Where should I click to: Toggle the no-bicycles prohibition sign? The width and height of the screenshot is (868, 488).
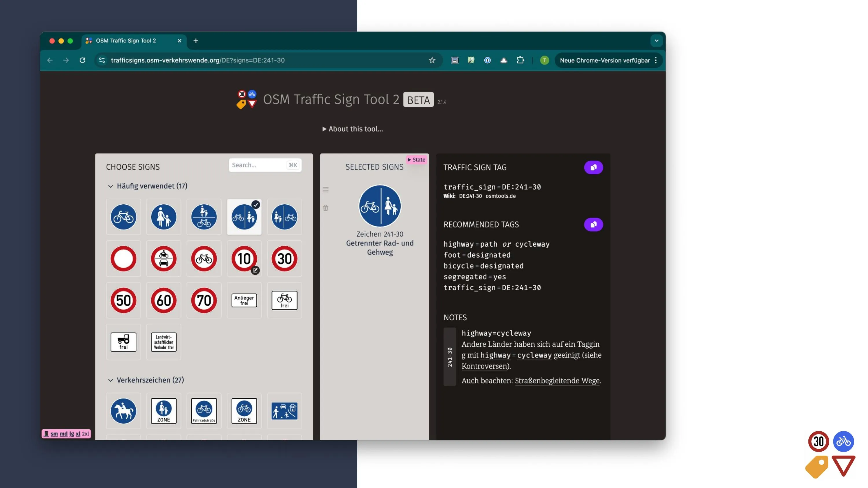coord(204,259)
